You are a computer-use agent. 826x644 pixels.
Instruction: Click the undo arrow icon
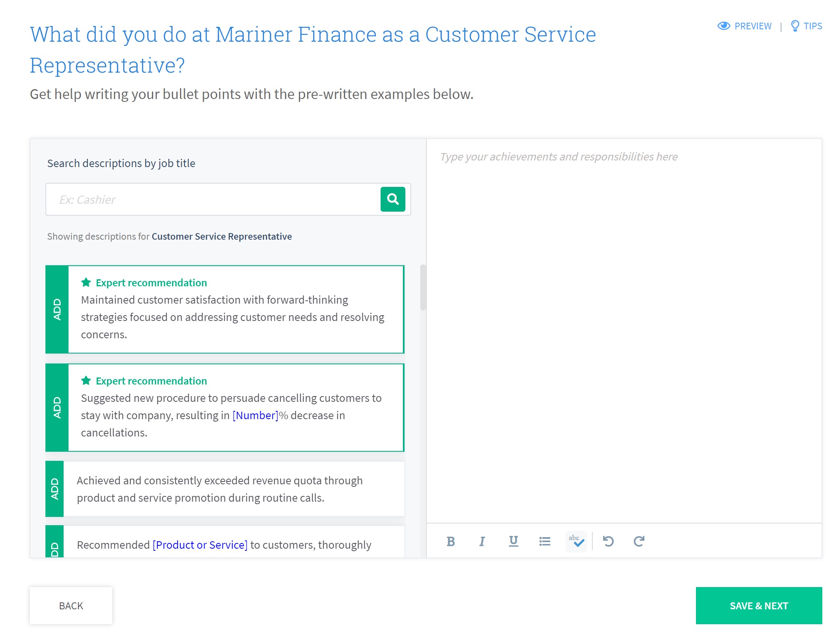pyautogui.click(x=608, y=541)
